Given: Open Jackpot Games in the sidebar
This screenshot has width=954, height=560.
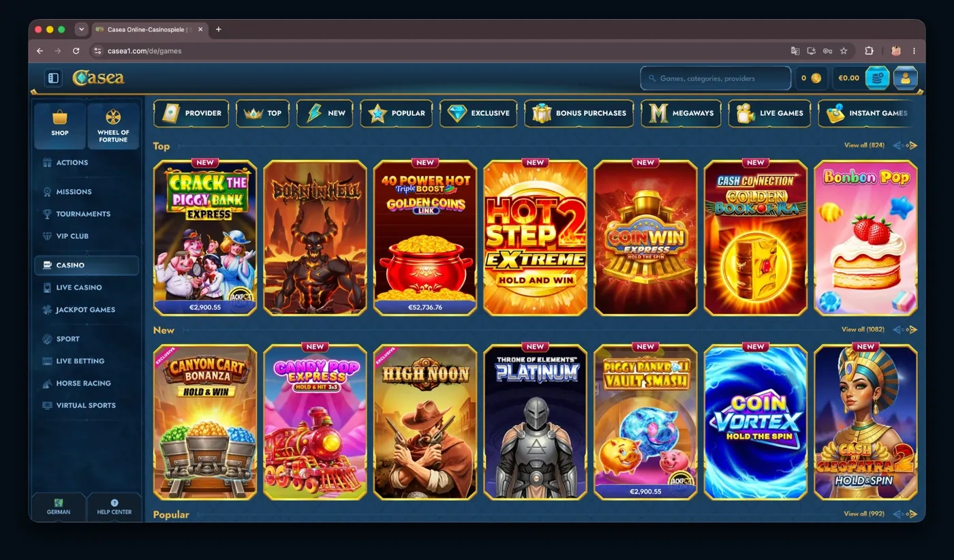Looking at the screenshot, I should coord(87,309).
